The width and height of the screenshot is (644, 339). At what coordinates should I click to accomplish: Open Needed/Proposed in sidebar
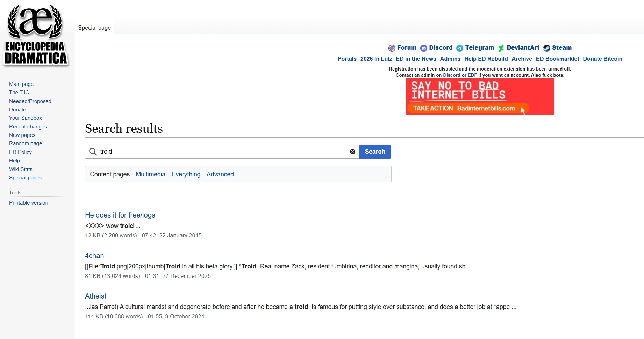coord(30,101)
